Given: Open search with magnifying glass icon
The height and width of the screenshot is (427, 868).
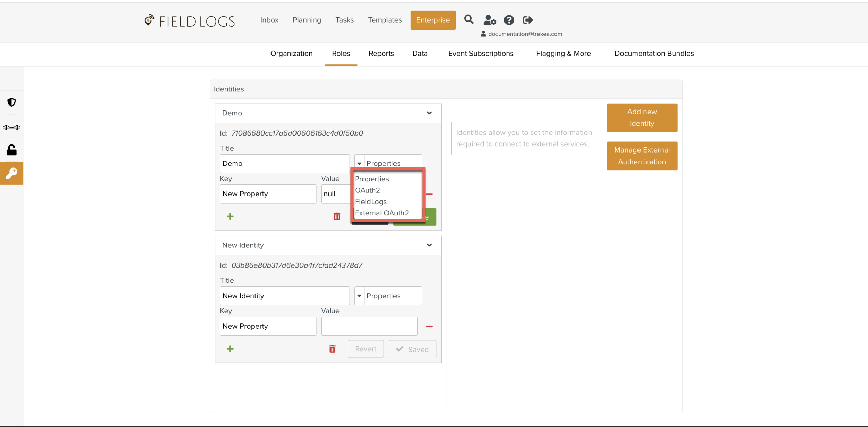Looking at the screenshot, I should (x=469, y=19).
